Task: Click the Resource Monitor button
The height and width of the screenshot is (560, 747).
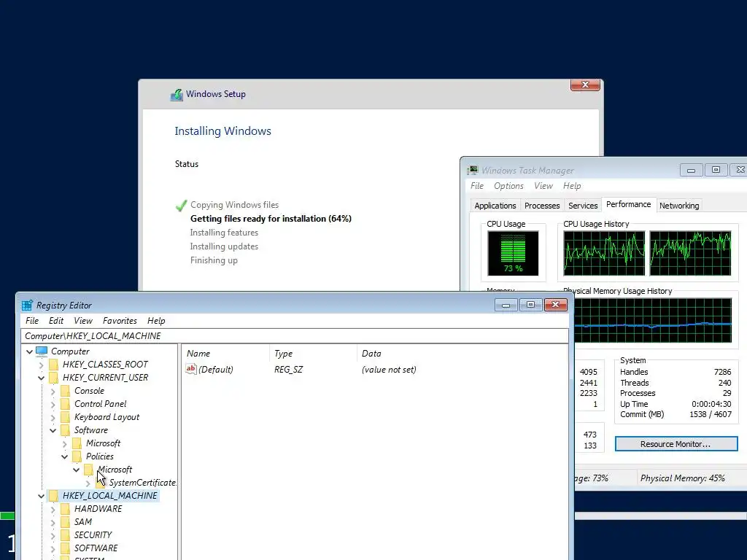Action: 676,444
